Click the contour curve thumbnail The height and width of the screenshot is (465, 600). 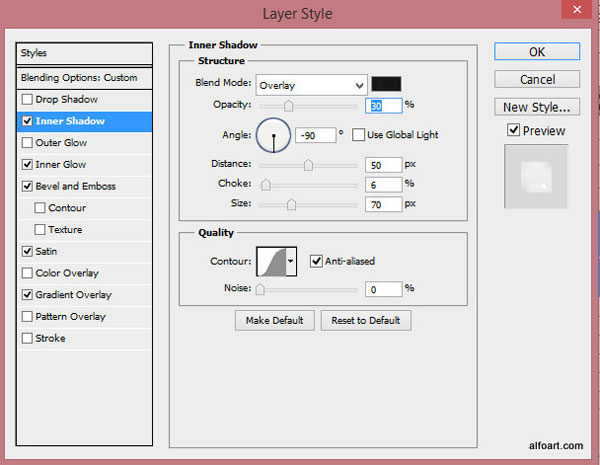271,261
